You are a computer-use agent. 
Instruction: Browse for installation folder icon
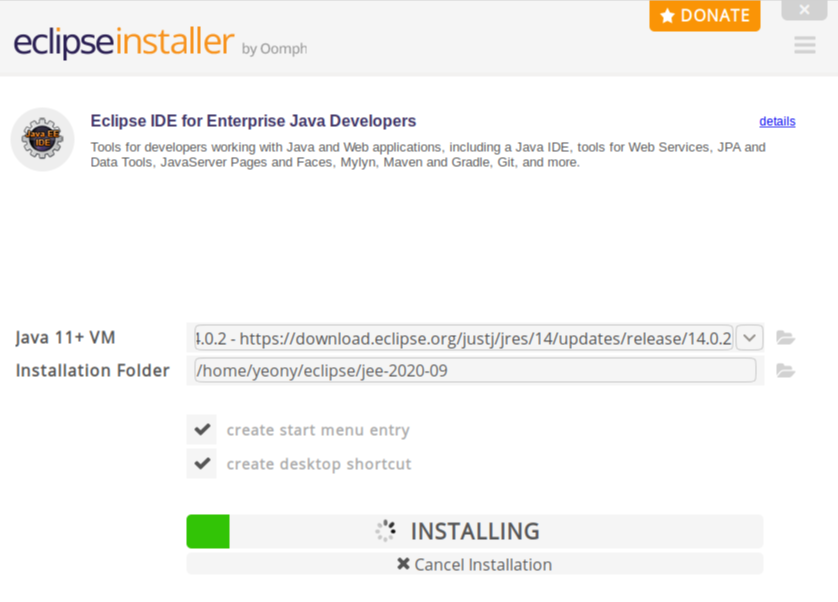(785, 371)
